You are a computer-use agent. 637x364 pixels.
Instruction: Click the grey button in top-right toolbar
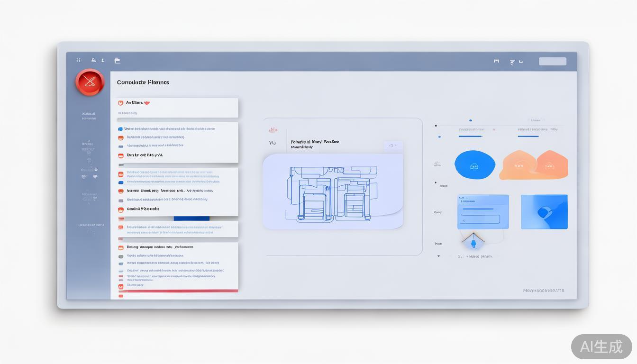[552, 61]
